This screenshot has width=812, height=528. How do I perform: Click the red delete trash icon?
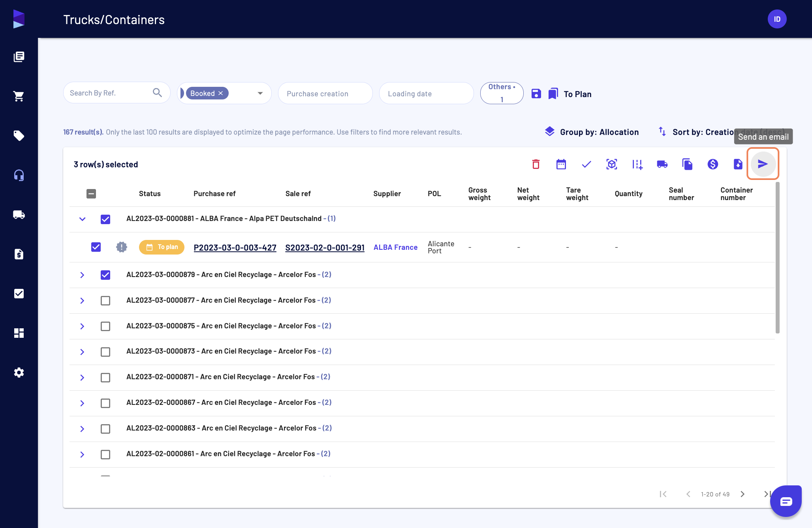[536, 164]
